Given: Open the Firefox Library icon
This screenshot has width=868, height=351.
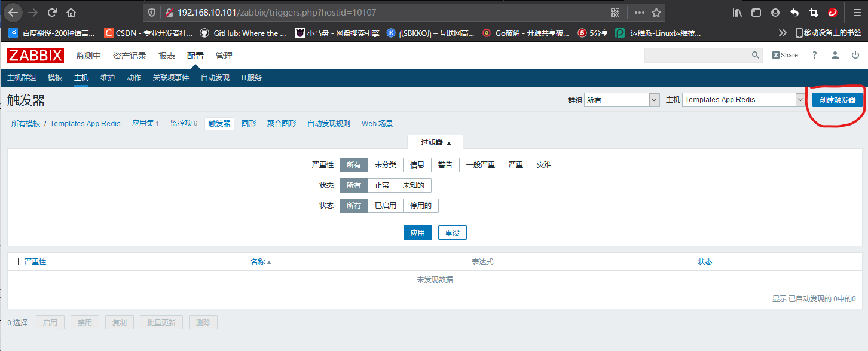Looking at the screenshot, I should pyautogui.click(x=737, y=12).
